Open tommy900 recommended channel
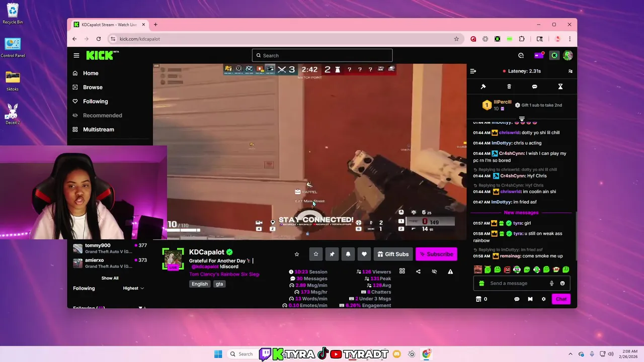Image resolution: width=644 pixels, height=362 pixels. point(110,248)
